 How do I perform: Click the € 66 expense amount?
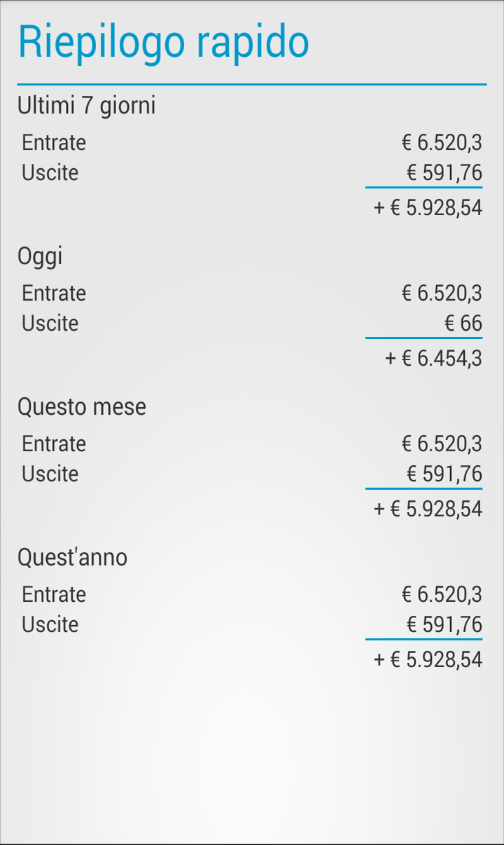coord(463,323)
